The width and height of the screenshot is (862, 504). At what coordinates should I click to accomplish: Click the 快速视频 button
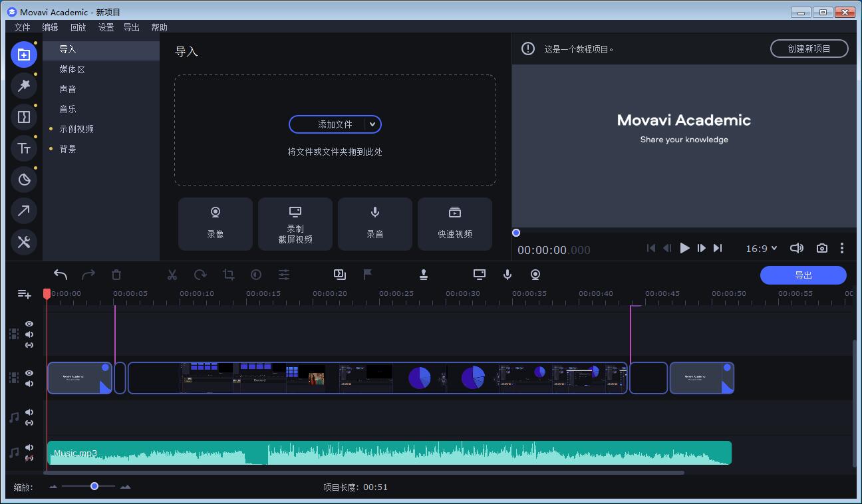point(455,224)
